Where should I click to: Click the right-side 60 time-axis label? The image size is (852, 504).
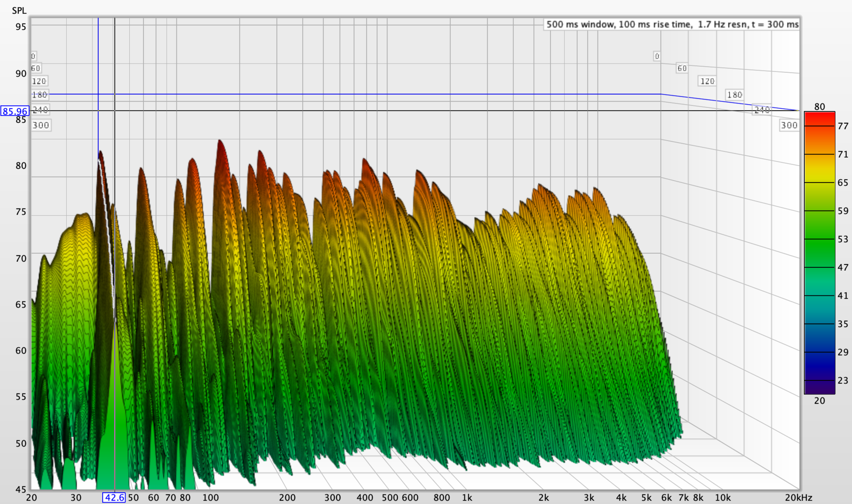[x=682, y=69]
